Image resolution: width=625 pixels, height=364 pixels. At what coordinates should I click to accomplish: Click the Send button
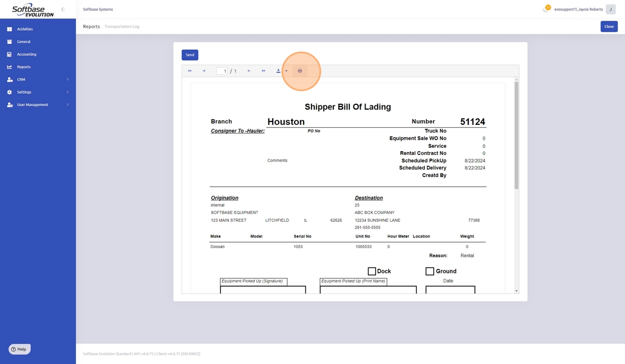pos(190,55)
